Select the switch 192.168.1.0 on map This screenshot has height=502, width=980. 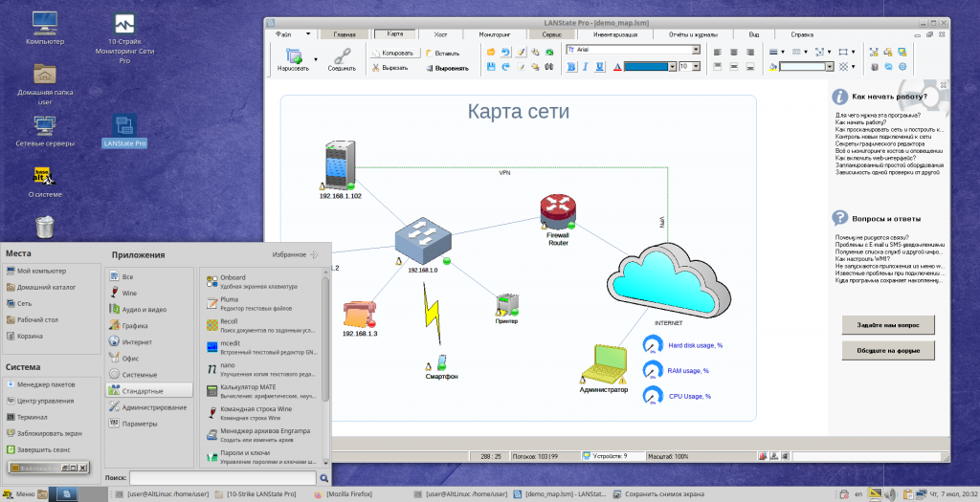click(422, 240)
